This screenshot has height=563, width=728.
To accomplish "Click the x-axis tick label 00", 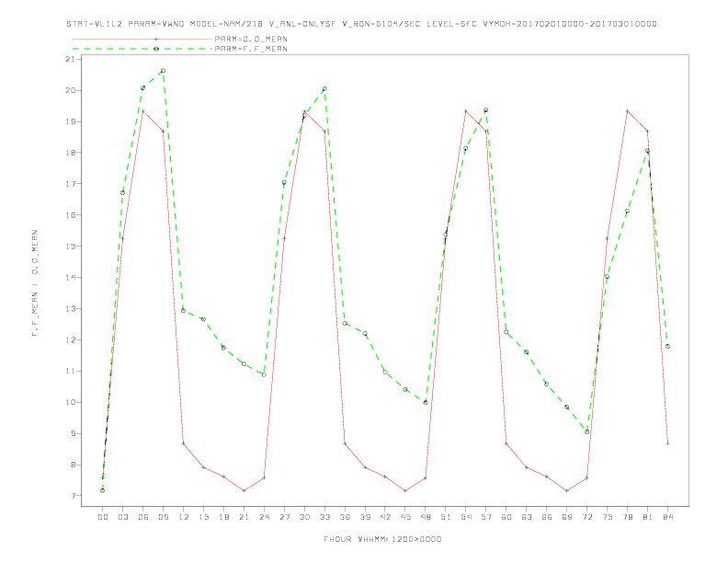I will [103, 517].
